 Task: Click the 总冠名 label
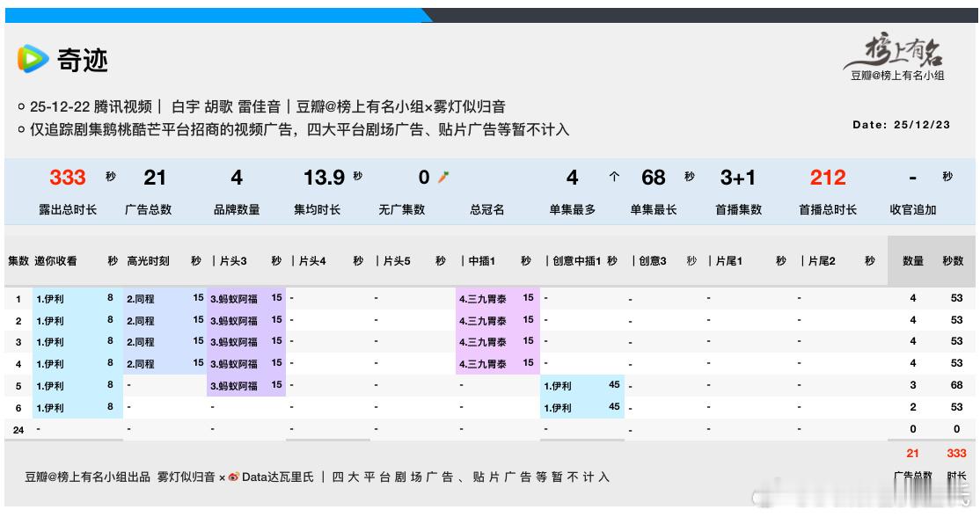click(486, 210)
